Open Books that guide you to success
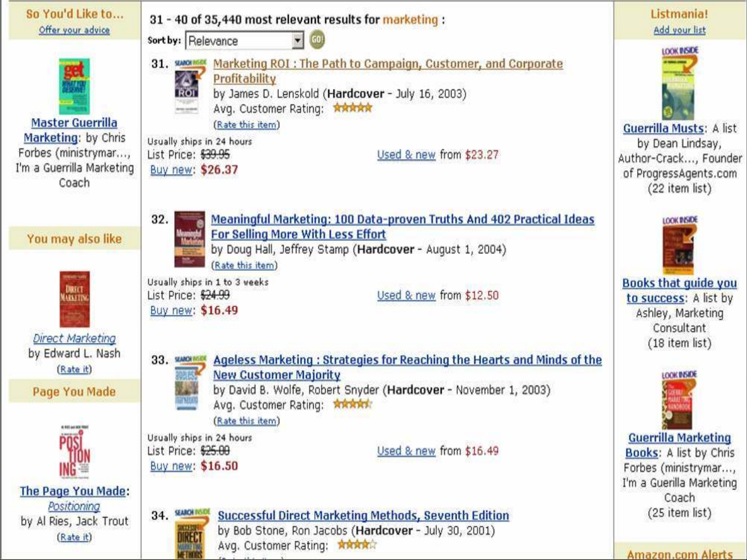The width and height of the screenshot is (747, 560). (x=679, y=283)
